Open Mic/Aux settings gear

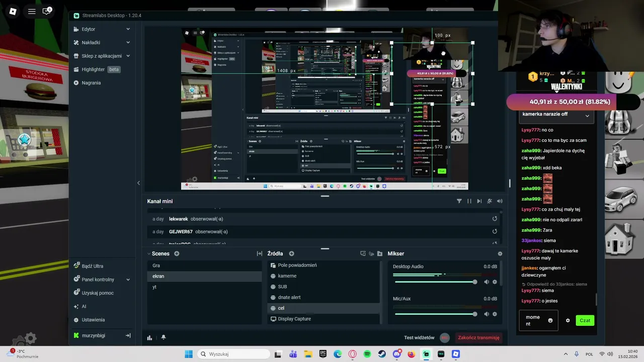495,314
